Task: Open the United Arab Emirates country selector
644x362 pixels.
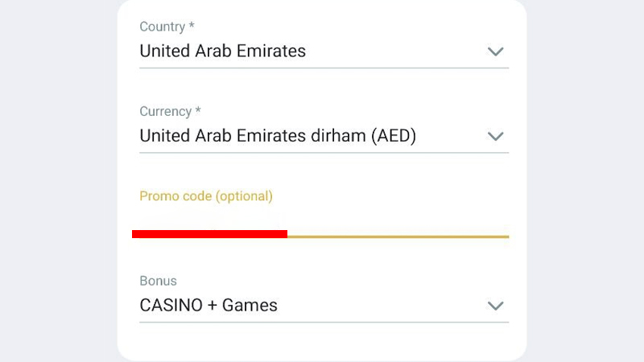Action: coord(324,51)
